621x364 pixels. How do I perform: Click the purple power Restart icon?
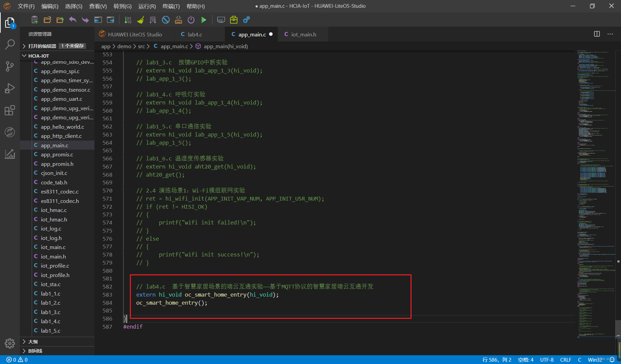pos(191,20)
